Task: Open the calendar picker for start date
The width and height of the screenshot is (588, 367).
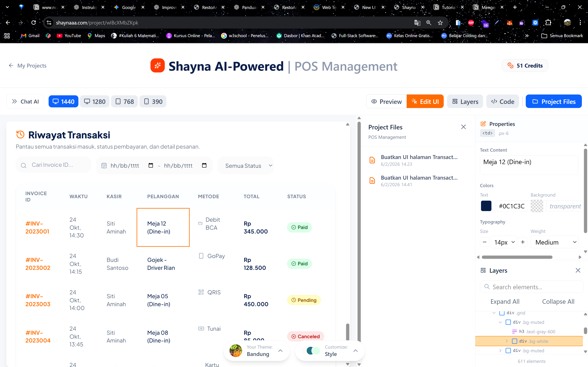Action: click(x=150, y=165)
